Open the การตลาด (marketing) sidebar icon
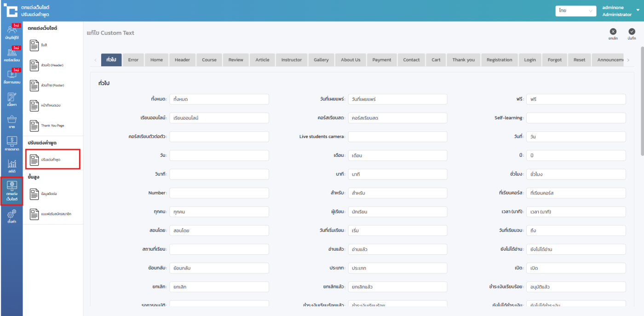Viewport: 644px width, 316px height. [x=11, y=144]
